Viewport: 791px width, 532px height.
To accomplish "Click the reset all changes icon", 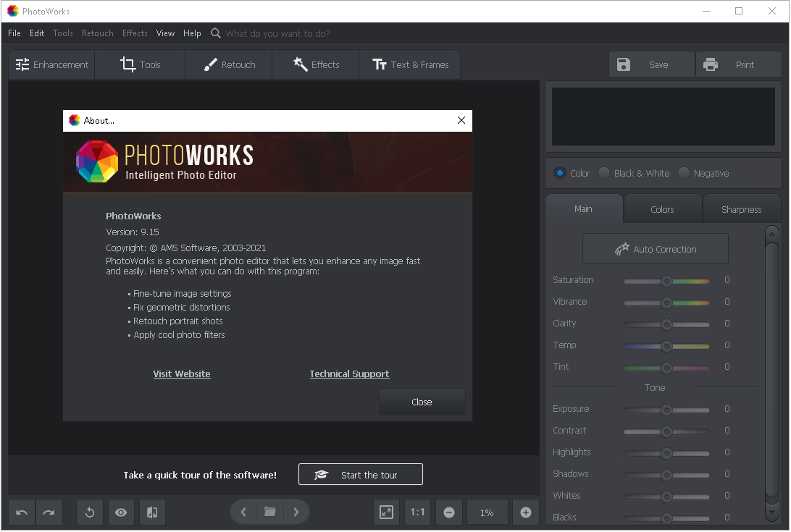I will (x=90, y=512).
